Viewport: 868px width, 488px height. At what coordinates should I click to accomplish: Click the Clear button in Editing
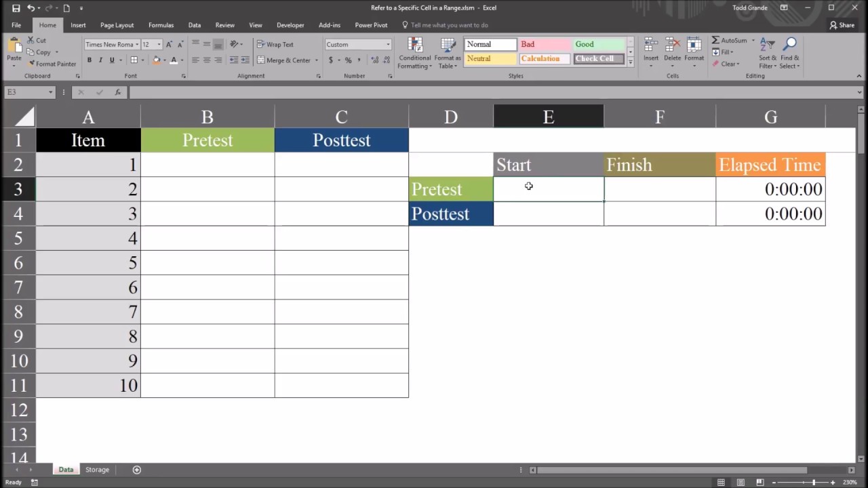[x=726, y=64]
